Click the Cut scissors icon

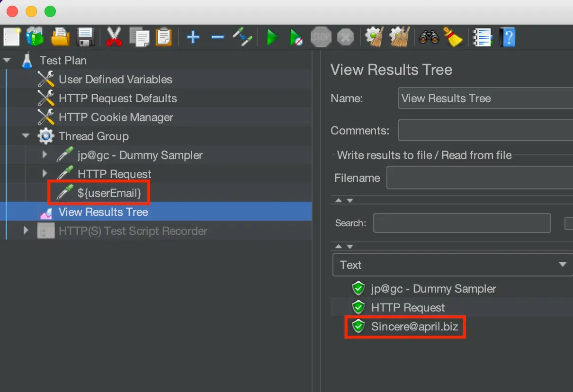click(x=114, y=37)
